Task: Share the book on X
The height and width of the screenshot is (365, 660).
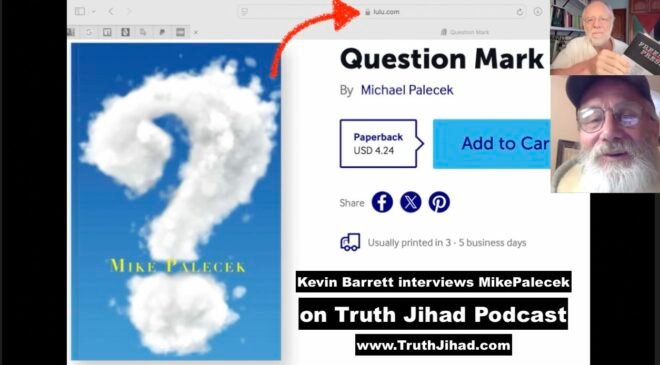Action: point(410,202)
